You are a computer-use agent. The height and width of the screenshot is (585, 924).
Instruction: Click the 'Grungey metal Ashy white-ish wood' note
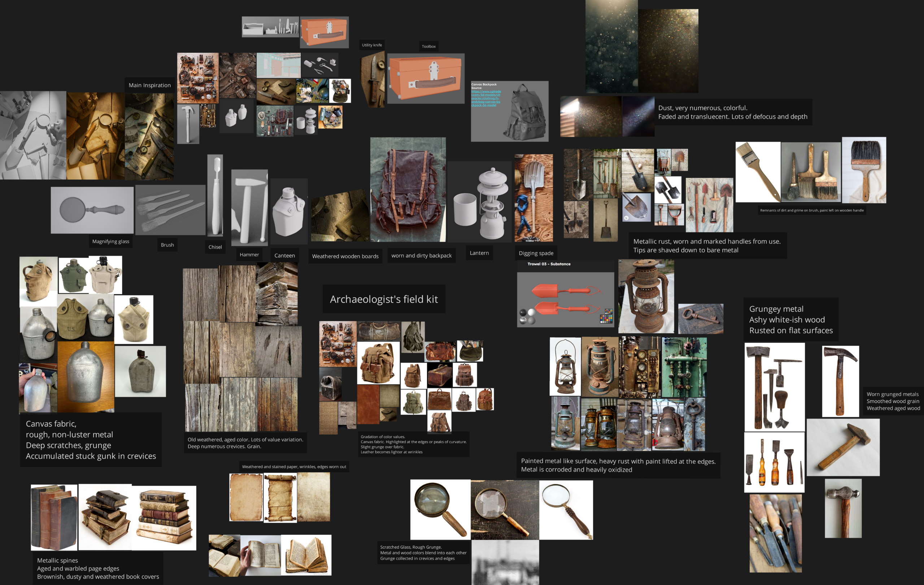790,319
